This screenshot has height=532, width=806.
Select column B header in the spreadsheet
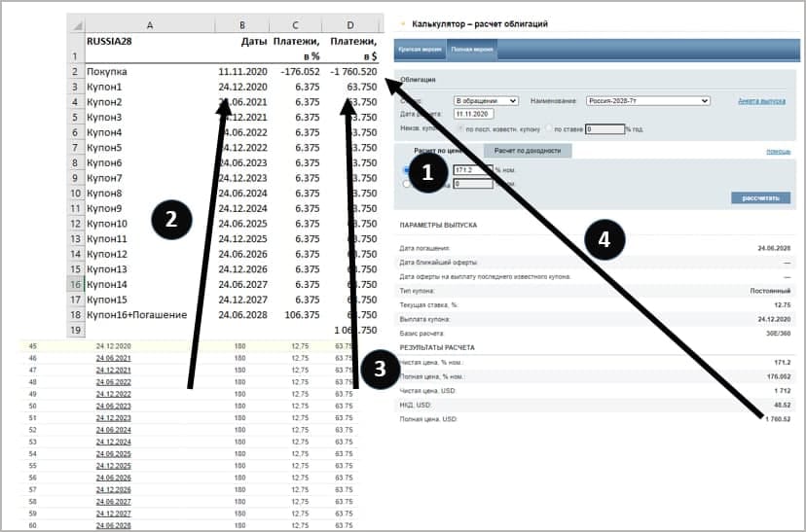[241, 23]
